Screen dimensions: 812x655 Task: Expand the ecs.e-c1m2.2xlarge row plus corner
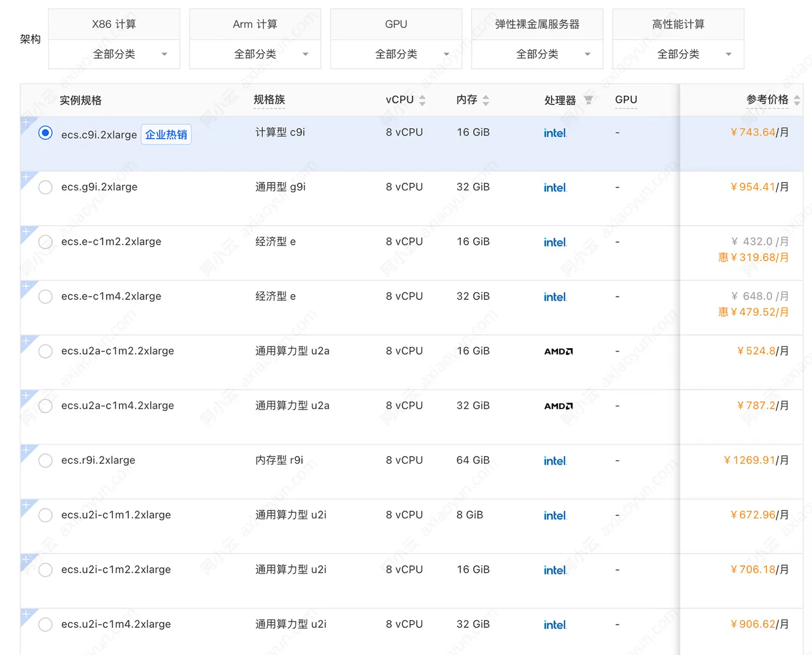click(26, 231)
